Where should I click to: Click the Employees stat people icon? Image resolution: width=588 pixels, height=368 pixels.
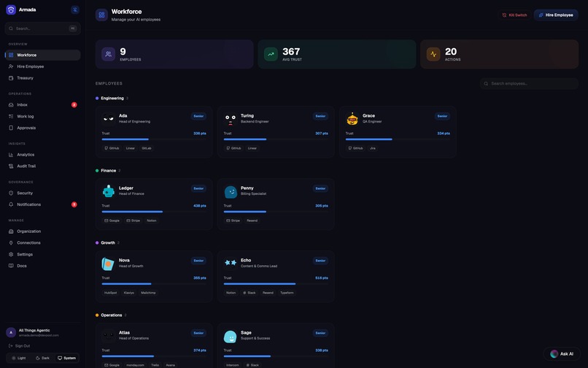[x=109, y=54]
